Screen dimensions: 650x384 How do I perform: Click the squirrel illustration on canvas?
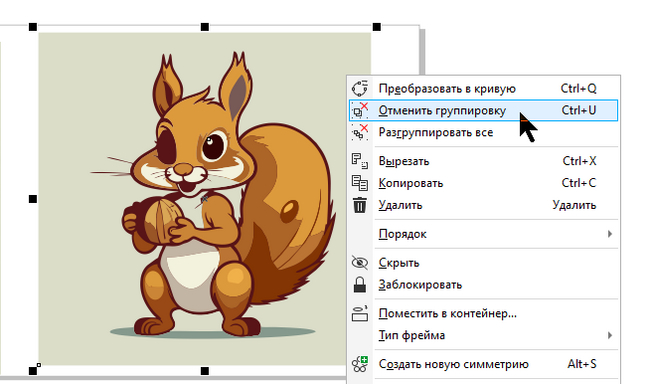(213, 195)
